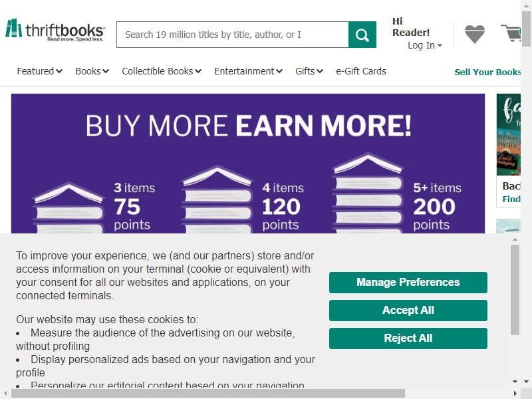Expand the Books menu

[92, 71]
